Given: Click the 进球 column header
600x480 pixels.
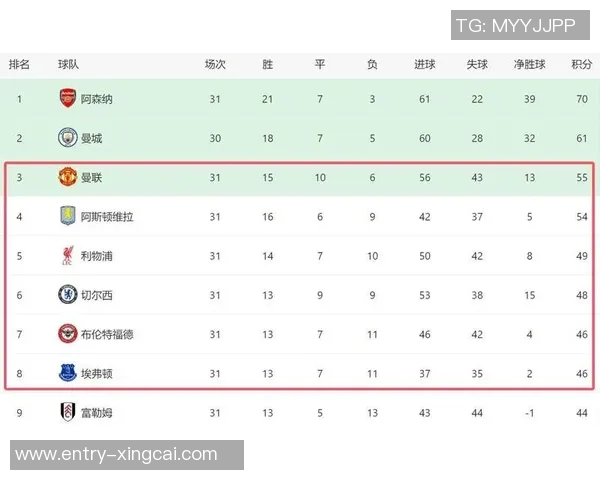Looking at the screenshot, I should [425, 64].
